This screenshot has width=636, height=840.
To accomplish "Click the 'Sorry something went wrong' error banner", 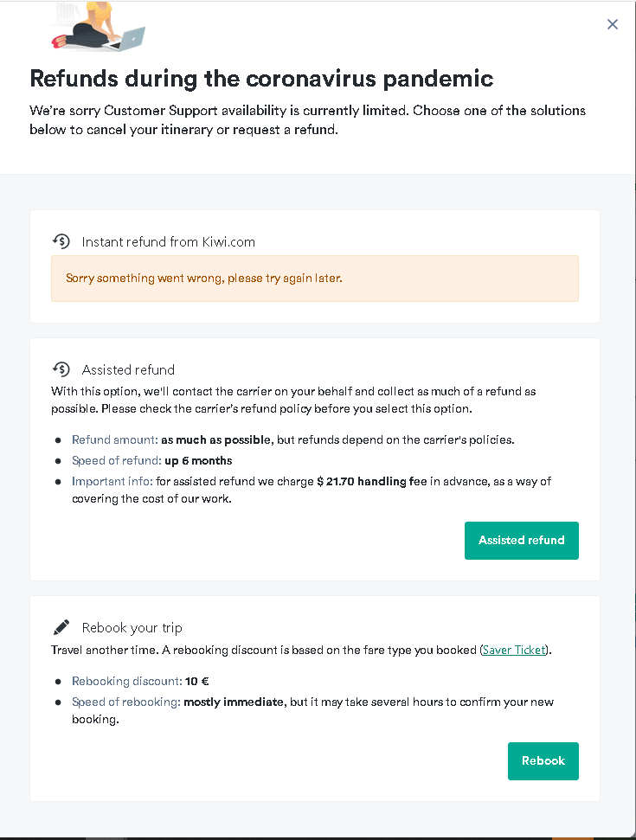I will click(314, 279).
